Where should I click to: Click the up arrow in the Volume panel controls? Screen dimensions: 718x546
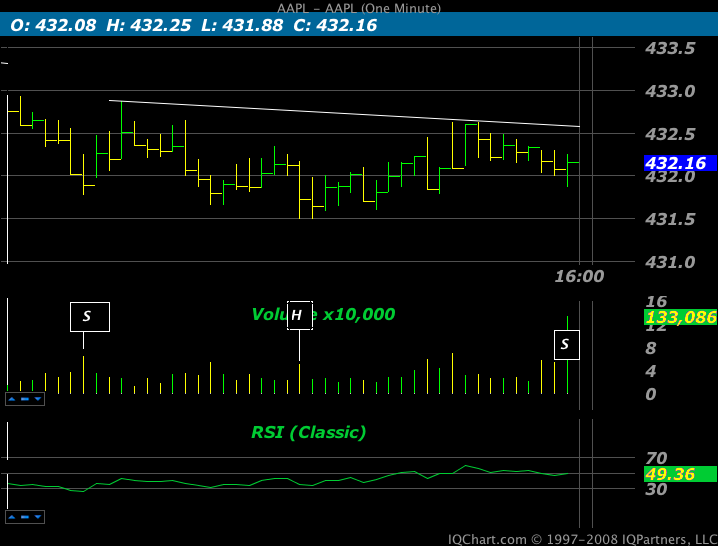[12, 399]
